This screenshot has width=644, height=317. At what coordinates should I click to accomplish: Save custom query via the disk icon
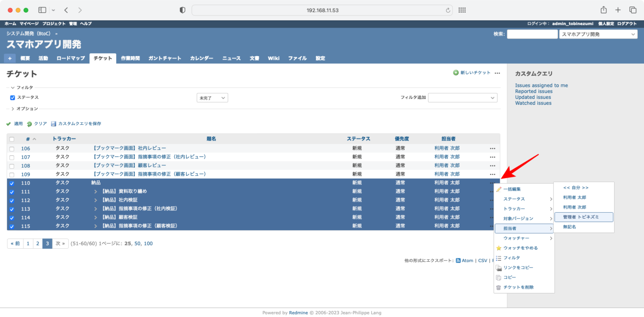(x=53, y=124)
